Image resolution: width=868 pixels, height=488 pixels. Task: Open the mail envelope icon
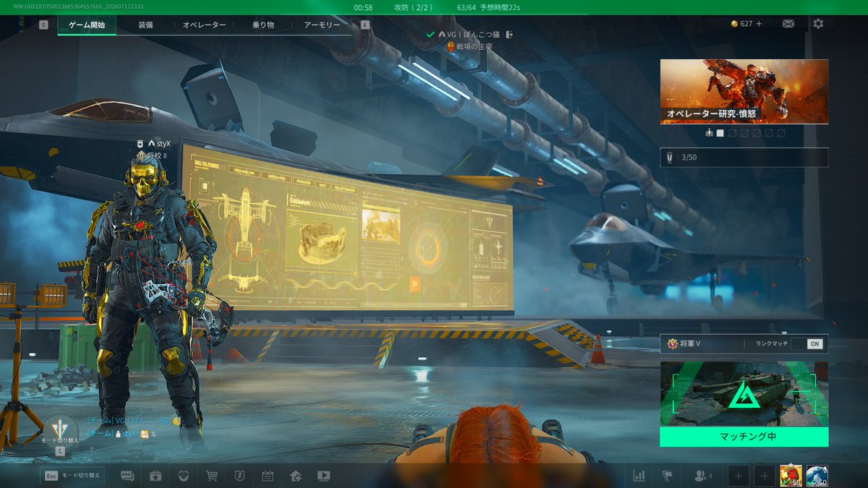pos(788,24)
